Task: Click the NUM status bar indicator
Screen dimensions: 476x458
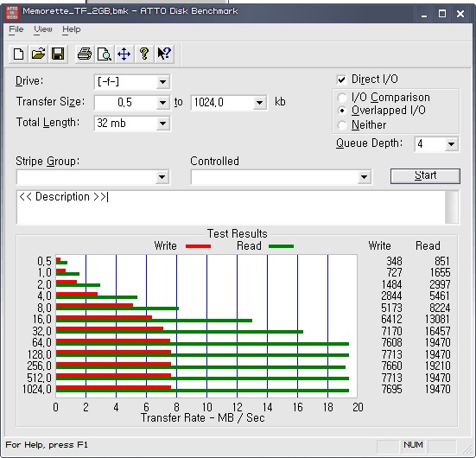Action: click(x=413, y=445)
